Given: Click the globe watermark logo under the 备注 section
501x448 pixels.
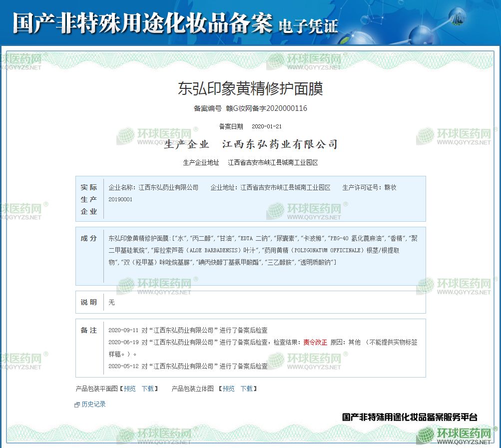Looking at the screenshot, I should (x=275, y=361).
